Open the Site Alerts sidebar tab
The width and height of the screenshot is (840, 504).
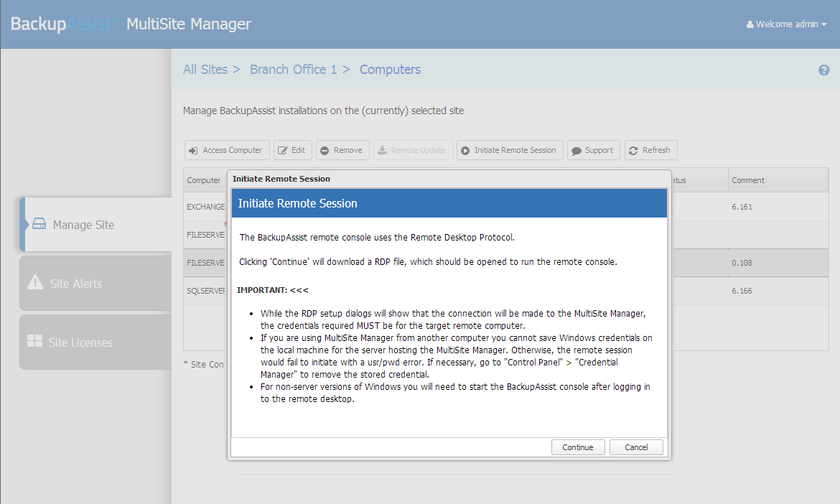[96, 284]
